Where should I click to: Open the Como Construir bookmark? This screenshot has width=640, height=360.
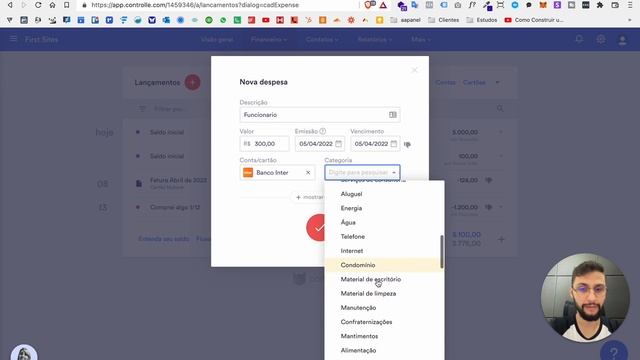pyautogui.click(x=534, y=20)
